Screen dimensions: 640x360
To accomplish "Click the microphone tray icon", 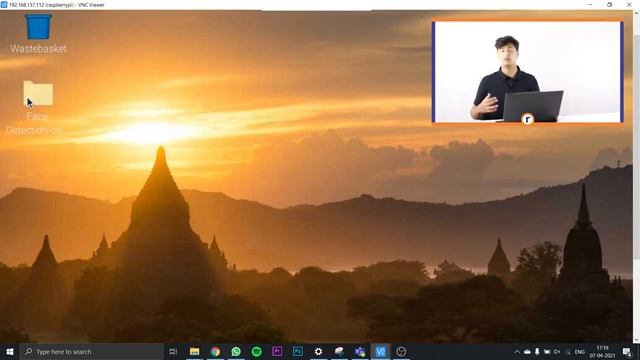I will [x=537, y=351].
